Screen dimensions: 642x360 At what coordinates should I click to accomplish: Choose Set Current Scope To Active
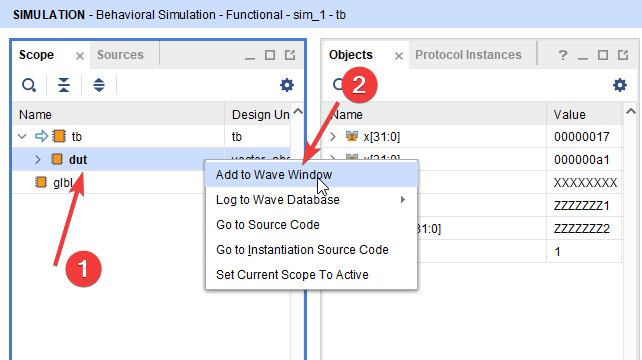pos(312,274)
